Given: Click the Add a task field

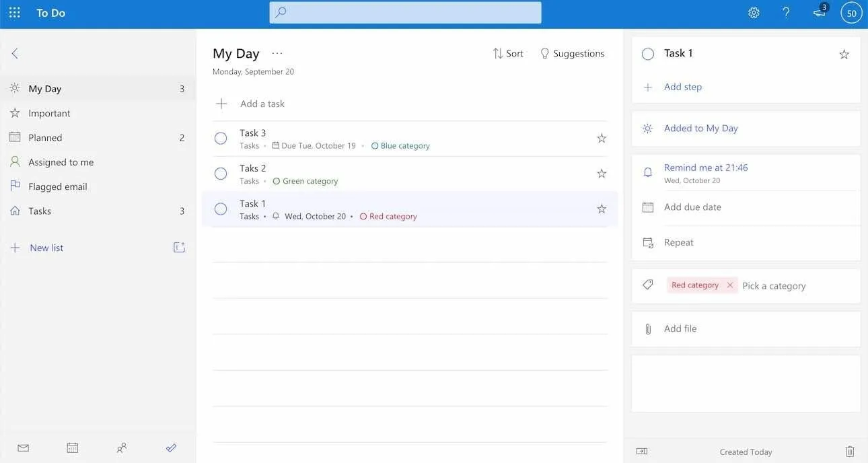Looking at the screenshot, I should point(410,104).
